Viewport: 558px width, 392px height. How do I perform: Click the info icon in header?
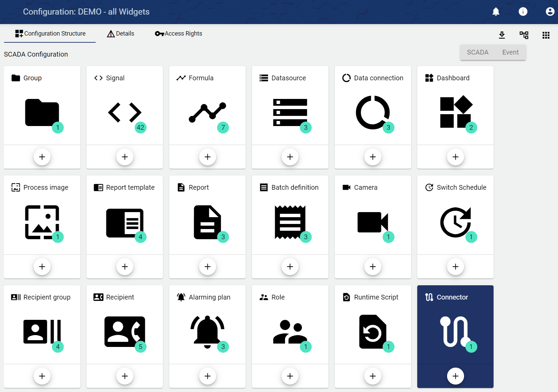click(x=523, y=12)
